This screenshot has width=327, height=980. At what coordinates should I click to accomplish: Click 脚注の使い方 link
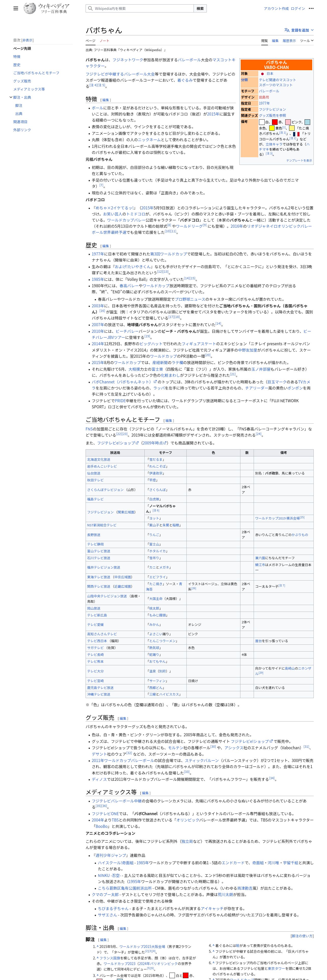pyautogui.click(x=302, y=936)
